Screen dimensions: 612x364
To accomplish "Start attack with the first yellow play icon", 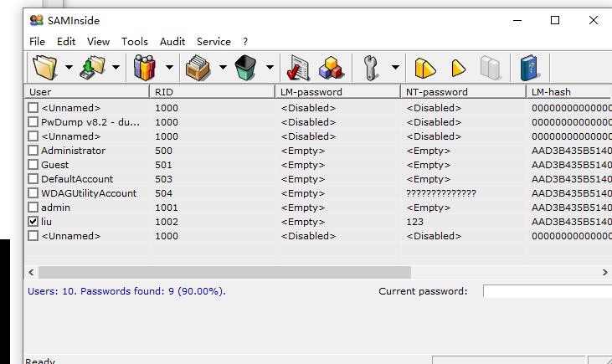I will point(424,68).
